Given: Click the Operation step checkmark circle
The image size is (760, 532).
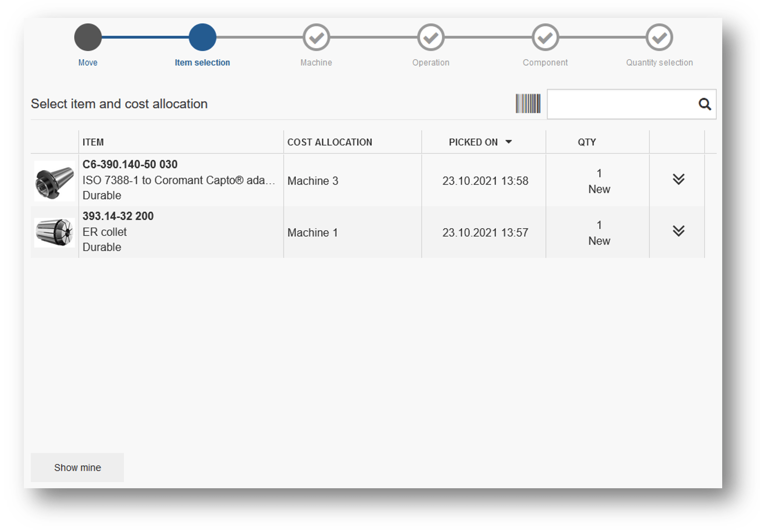Looking at the screenshot, I should click(431, 37).
